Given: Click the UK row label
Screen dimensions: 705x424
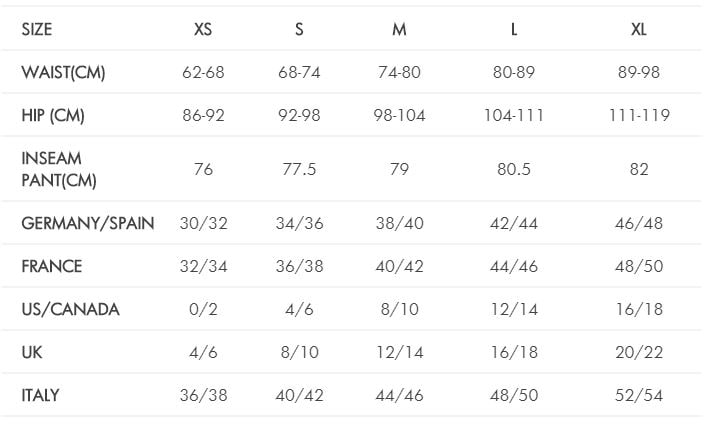Looking at the screenshot, I should 31,352.
